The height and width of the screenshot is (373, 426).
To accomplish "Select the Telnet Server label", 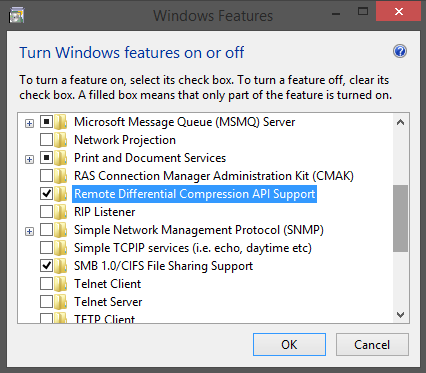I will click(x=108, y=302).
